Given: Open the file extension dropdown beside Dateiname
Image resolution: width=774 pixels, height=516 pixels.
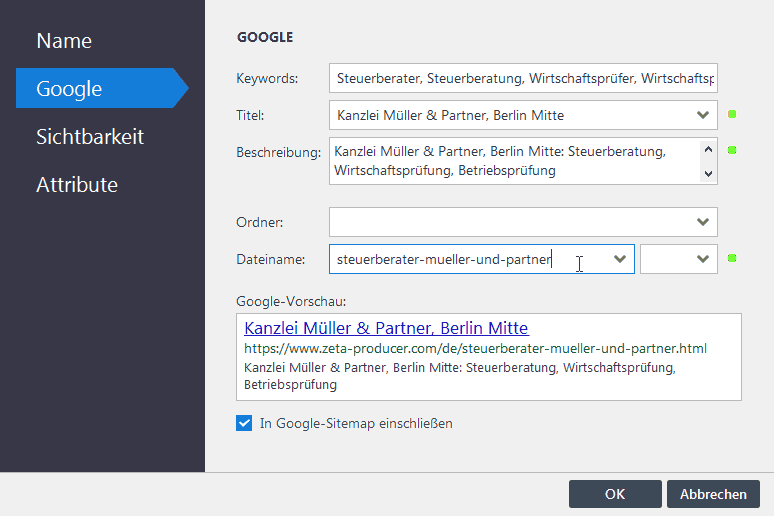Looking at the screenshot, I should point(679,259).
